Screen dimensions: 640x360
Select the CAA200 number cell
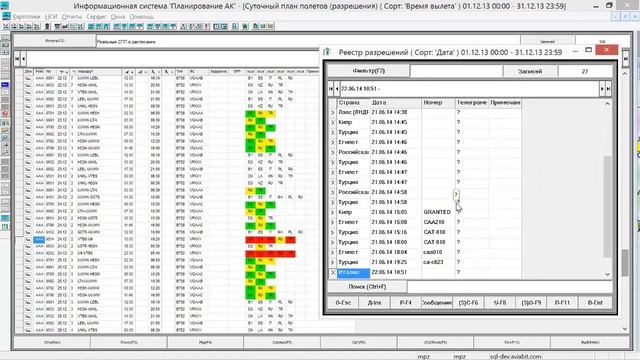click(x=438, y=222)
